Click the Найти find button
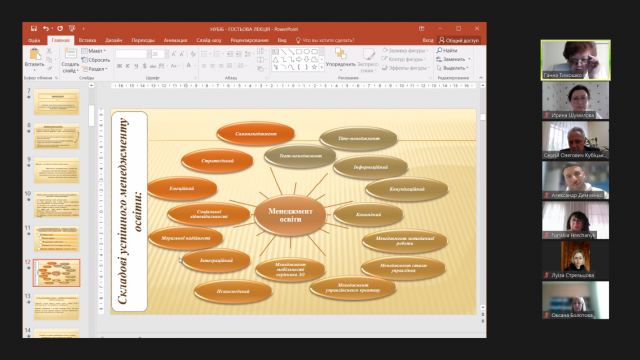The height and width of the screenshot is (360, 640). pos(447,51)
